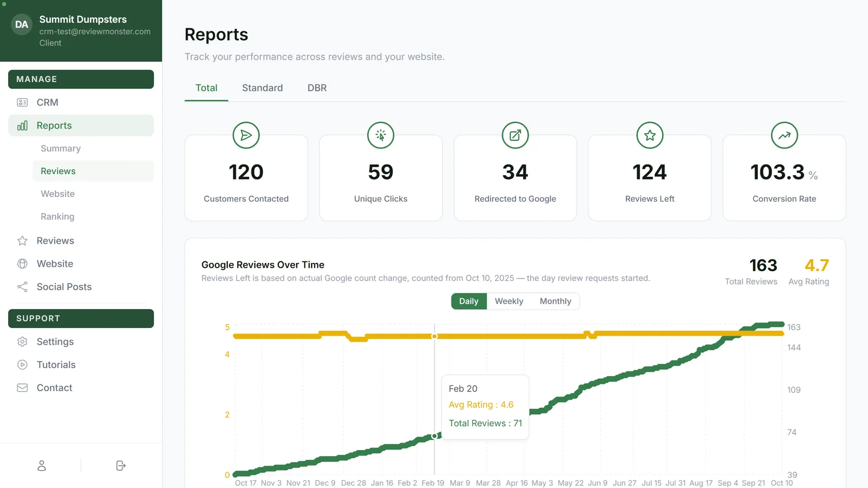Select the DBR tab
The image size is (868, 488).
317,88
